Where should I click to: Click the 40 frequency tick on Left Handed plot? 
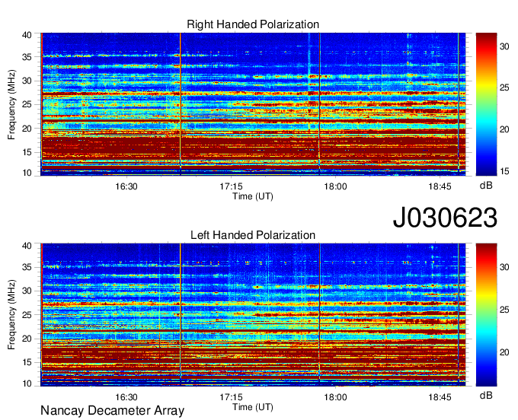(27, 246)
